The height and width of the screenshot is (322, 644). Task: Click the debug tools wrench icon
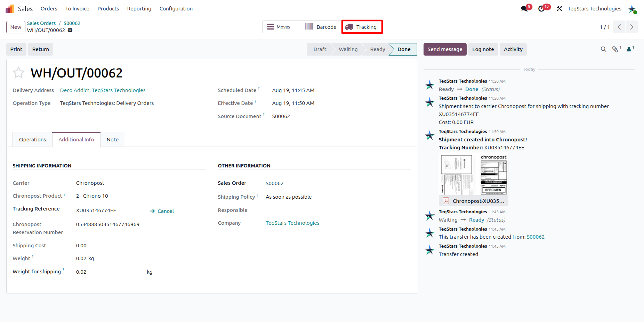pyautogui.click(x=560, y=9)
